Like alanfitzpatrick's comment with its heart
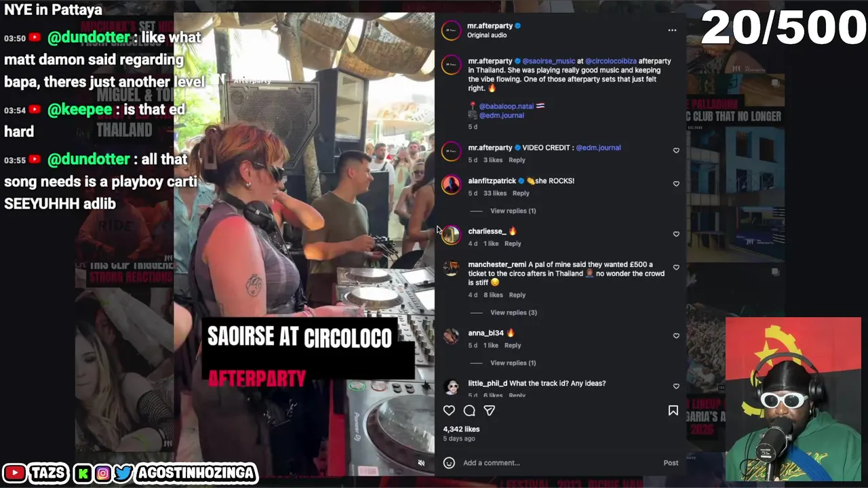 tap(676, 184)
